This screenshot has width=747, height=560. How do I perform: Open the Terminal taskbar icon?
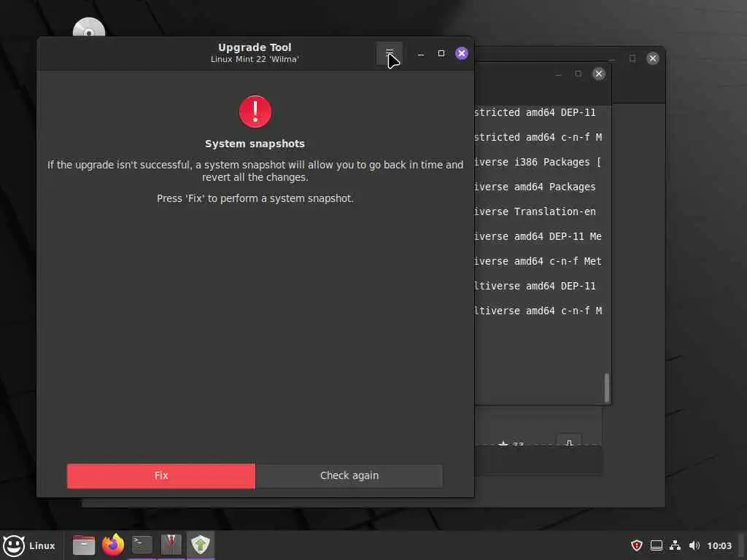point(142,545)
